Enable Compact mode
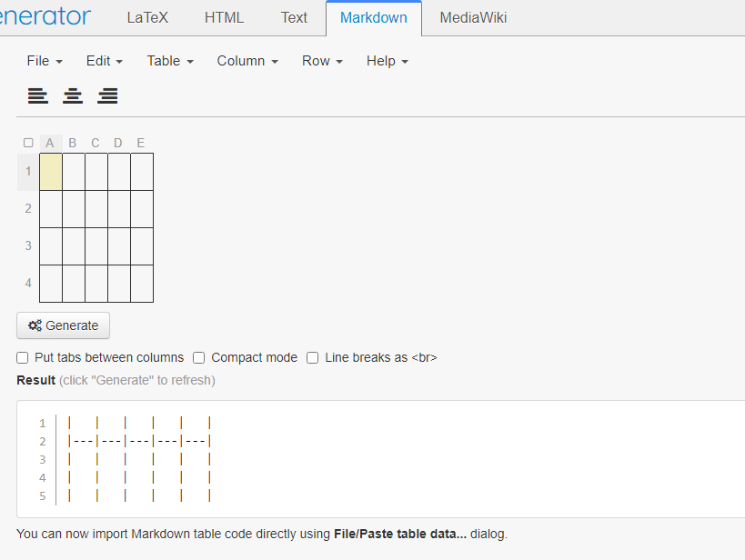 point(198,357)
